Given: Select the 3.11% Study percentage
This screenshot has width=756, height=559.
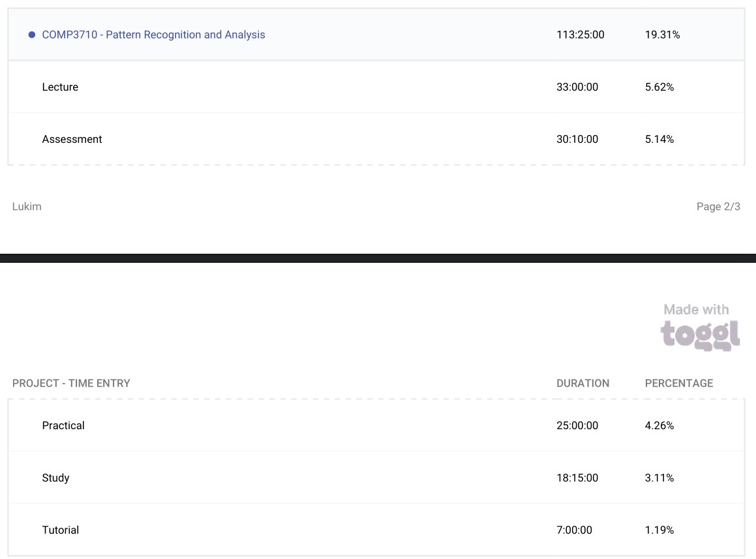Looking at the screenshot, I should click(659, 478).
